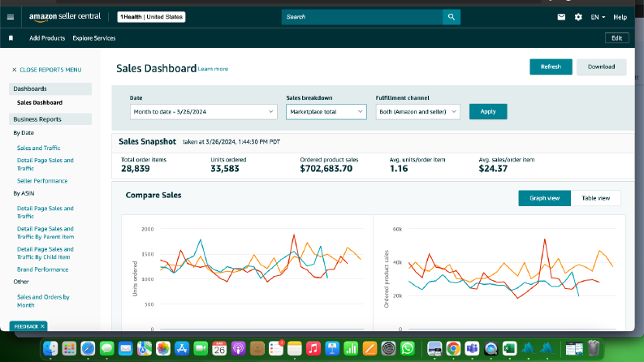Open Pages from the dock
This screenshot has width=644, height=362.
pyautogui.click(x=370, y=348)
